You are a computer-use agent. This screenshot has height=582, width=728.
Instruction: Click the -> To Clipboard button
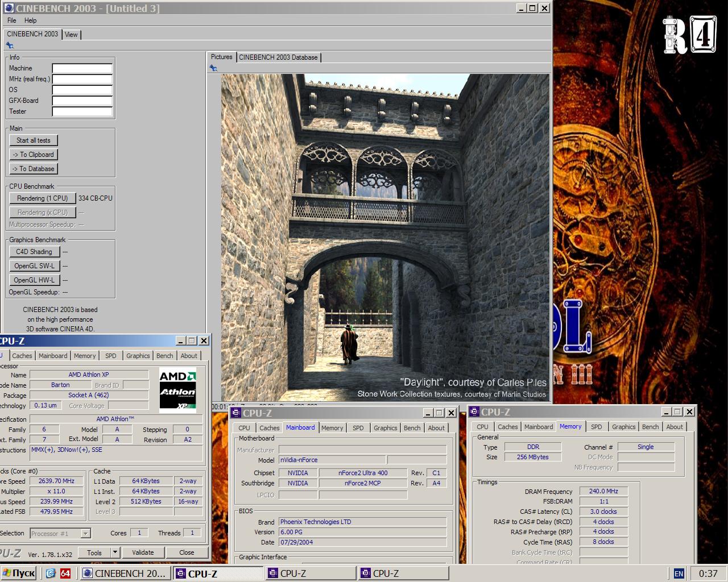point(34,155)
